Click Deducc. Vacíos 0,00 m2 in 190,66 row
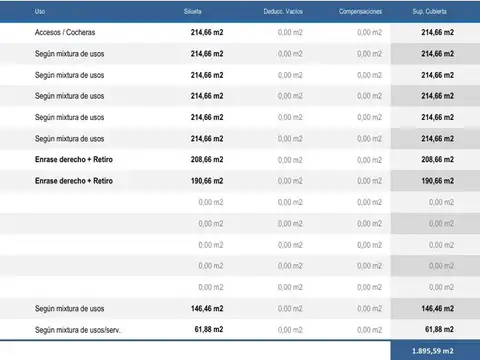 [290, 181]
